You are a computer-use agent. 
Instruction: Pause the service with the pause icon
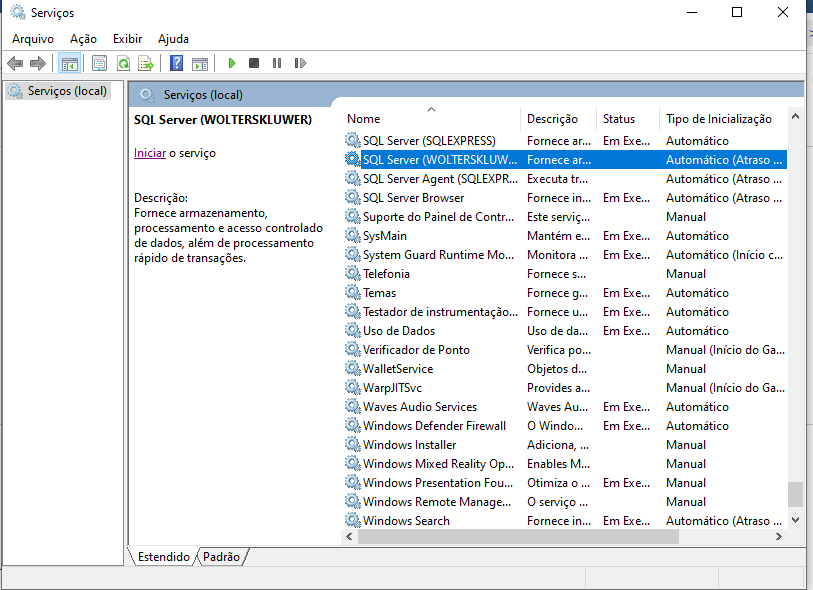277,63
